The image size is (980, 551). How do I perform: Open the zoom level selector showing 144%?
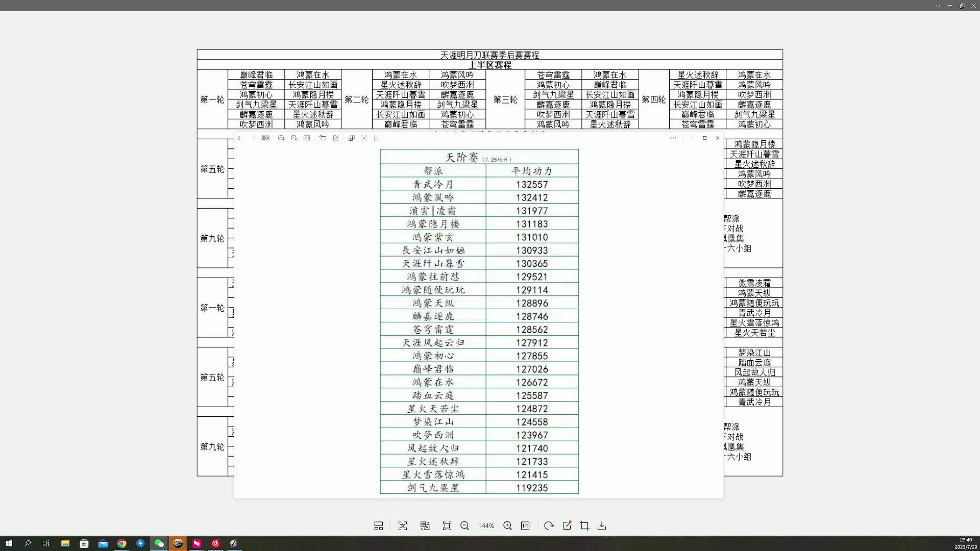[x=486, y=525]
